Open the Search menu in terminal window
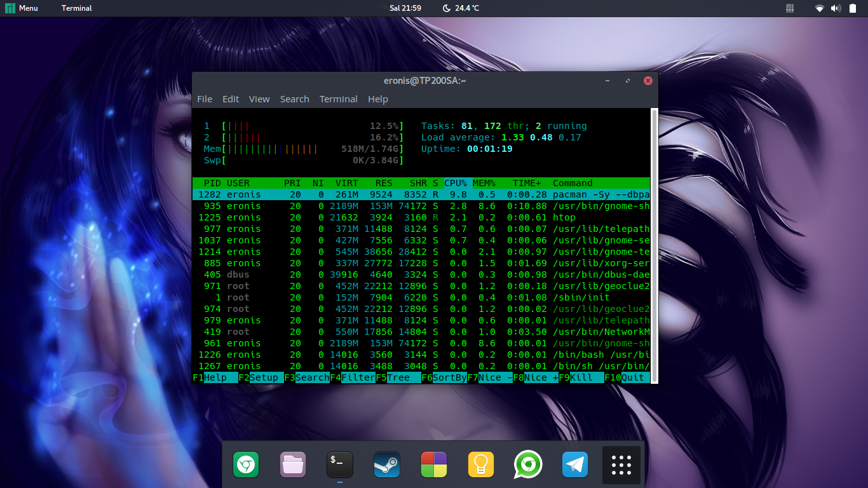Image resolution: width=868 pixels, height=488 pixels. point(294,99)
